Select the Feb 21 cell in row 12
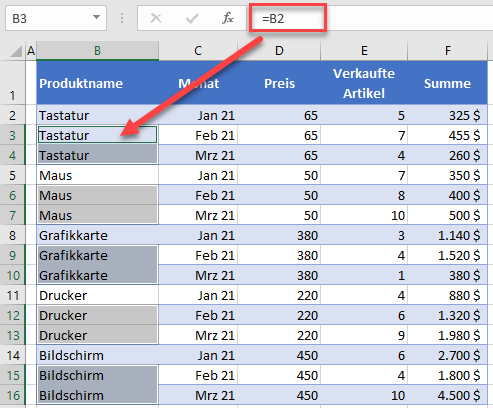 click(198, 315)
